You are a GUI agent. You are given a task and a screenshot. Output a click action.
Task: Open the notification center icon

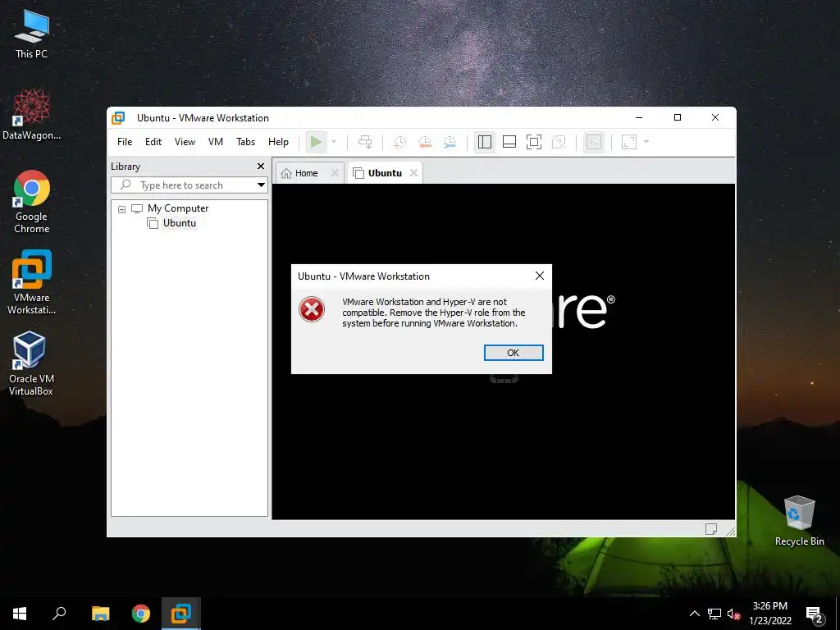point(815,614)
